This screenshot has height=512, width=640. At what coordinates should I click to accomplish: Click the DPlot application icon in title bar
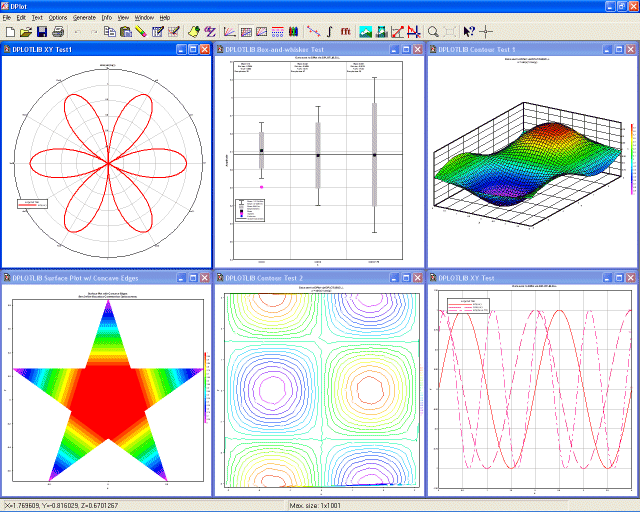tap(5, 6)
